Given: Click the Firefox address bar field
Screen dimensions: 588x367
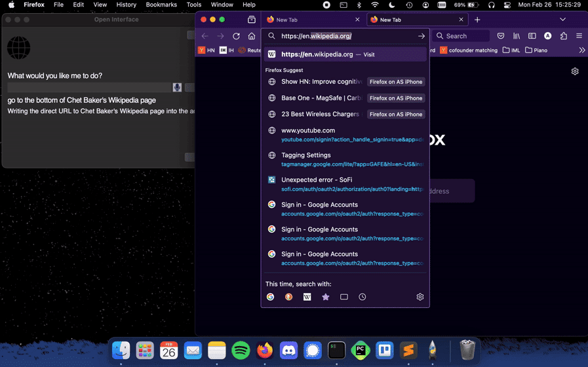Looking at the screenshot, I should click(345, 36).
